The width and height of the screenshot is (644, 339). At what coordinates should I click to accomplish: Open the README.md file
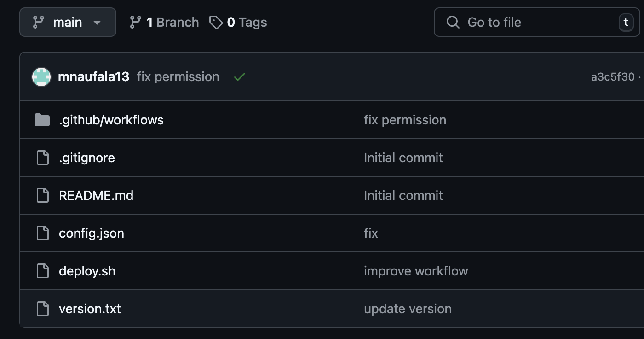[96, 196]
